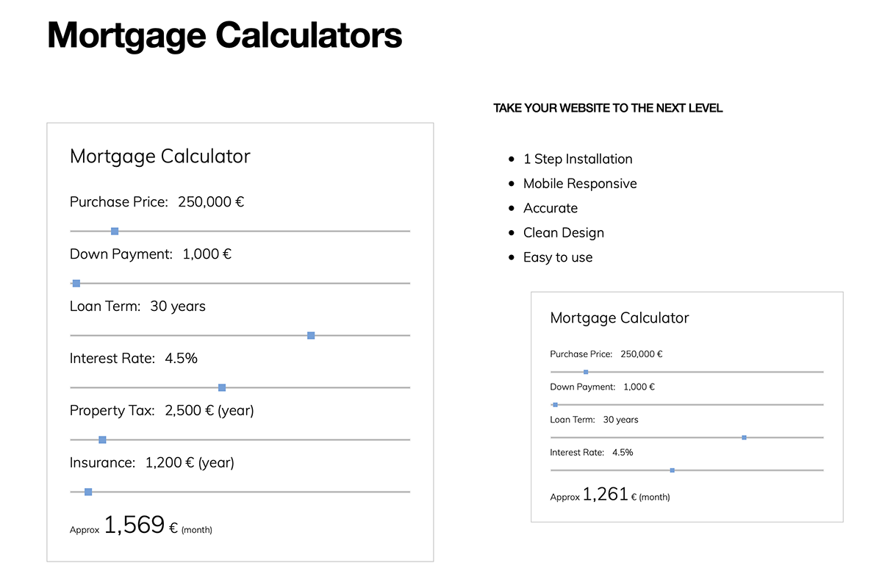Viewport: 882px width, 588px height.
Task: Click the Down Payment slider handle in large calculator
Action: coord(76,283)
